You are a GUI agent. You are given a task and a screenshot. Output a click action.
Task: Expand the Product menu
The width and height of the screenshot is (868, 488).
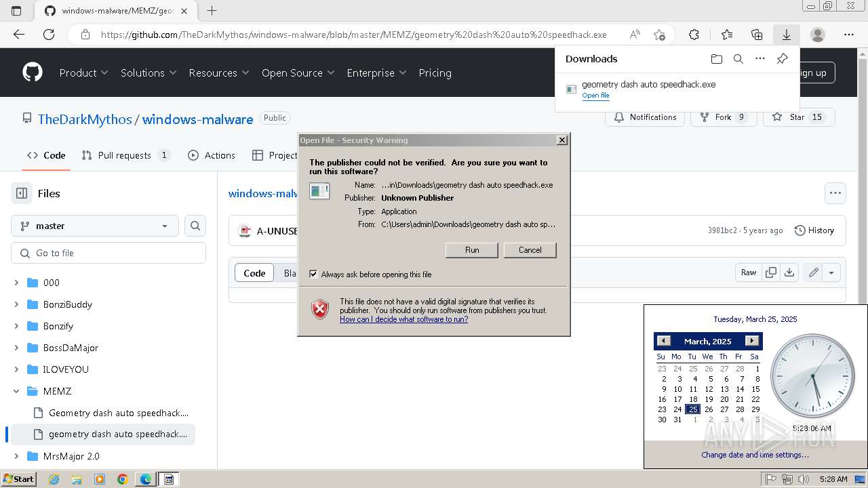[83, 73]
